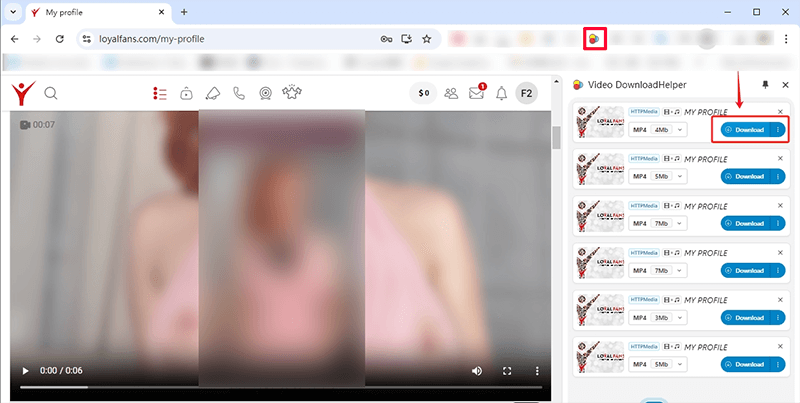Click the thumbnail of the 3Mb entry

[x=601, y=310]
